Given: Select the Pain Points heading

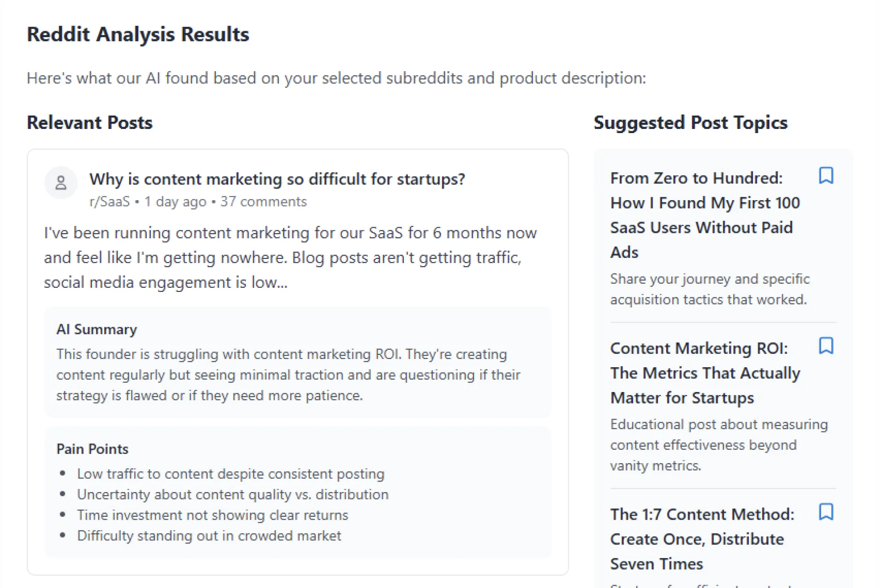Looking at the screenshot, I should pos(92,448).
